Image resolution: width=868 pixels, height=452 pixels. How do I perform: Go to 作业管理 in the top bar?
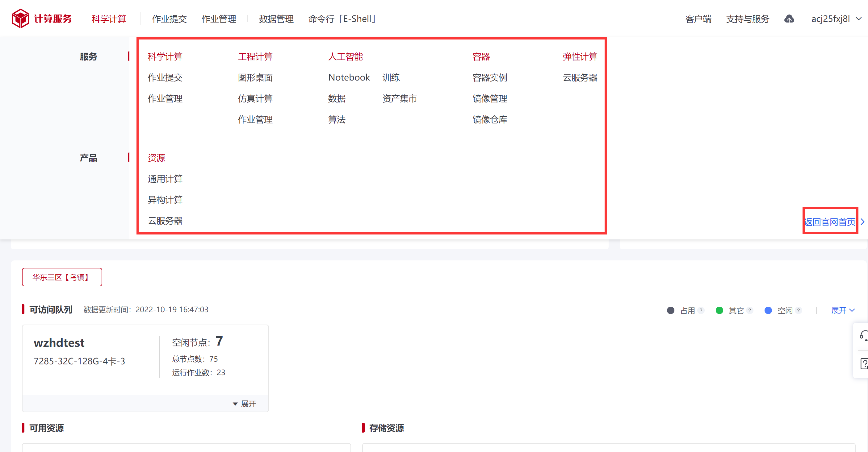[219, 19]
